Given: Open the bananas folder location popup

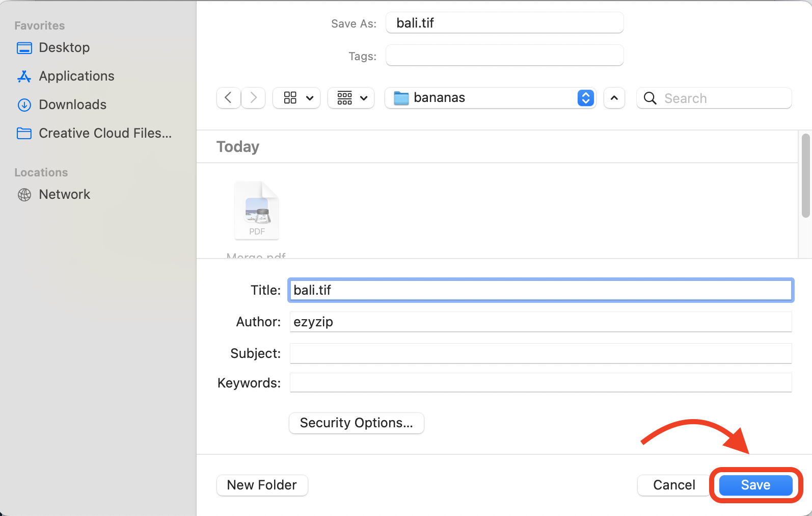Looking at the screenshot, I should click(490, 98).
